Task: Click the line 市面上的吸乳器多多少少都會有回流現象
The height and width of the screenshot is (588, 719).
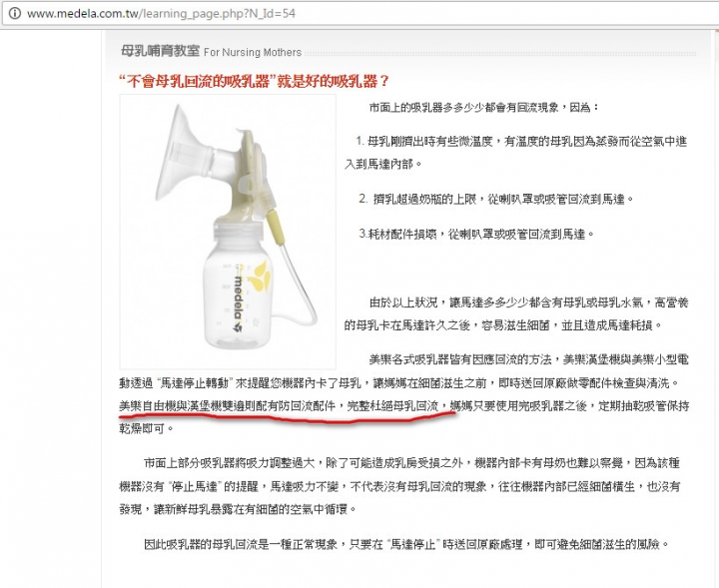Action: 484,107
